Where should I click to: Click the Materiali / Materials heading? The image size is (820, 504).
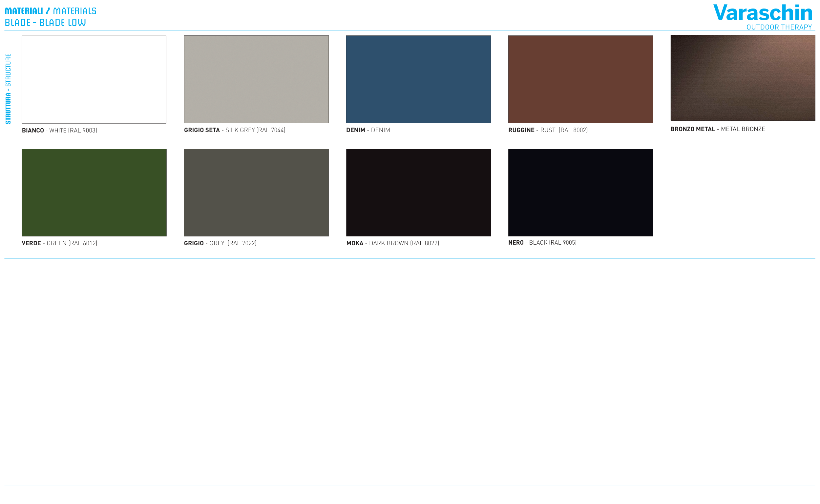pos(50,11)
